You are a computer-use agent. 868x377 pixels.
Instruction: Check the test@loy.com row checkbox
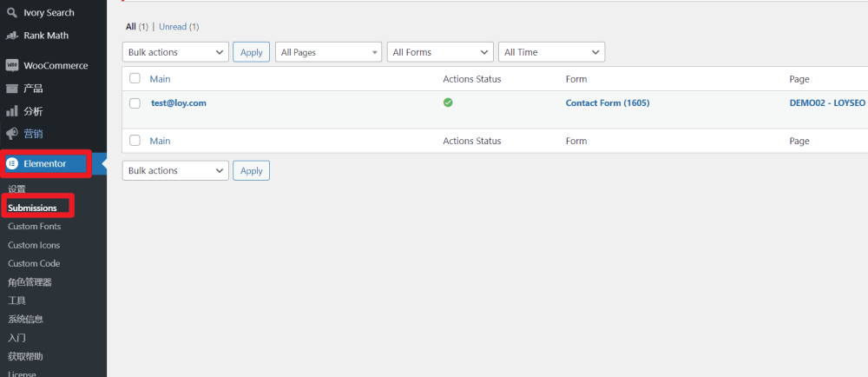[135, 103]
